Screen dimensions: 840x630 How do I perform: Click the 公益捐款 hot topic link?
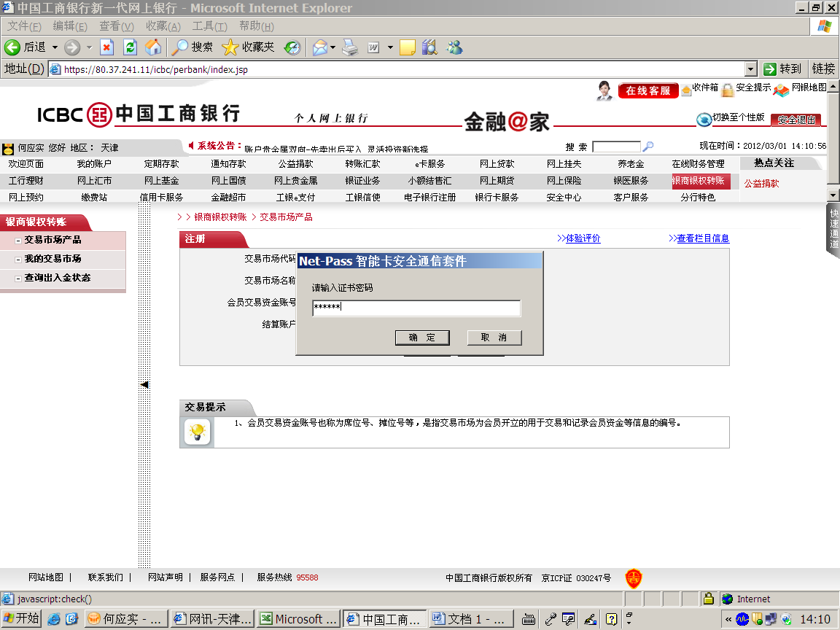(x=762, y=183)
